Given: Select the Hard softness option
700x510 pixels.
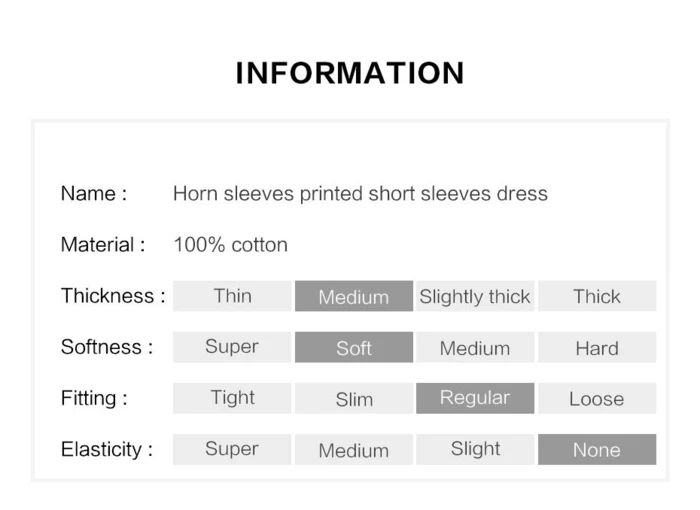Looking at the screenshot, I should (597, 347).
